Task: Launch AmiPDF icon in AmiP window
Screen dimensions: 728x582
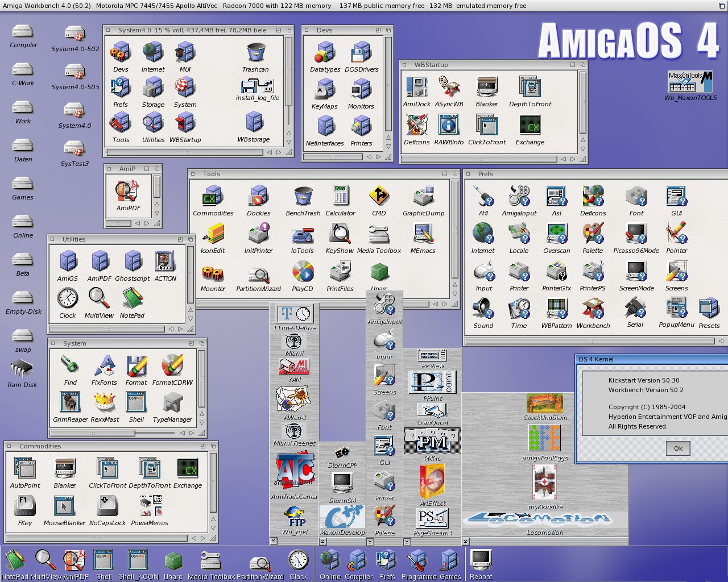Action: point(127,192)
